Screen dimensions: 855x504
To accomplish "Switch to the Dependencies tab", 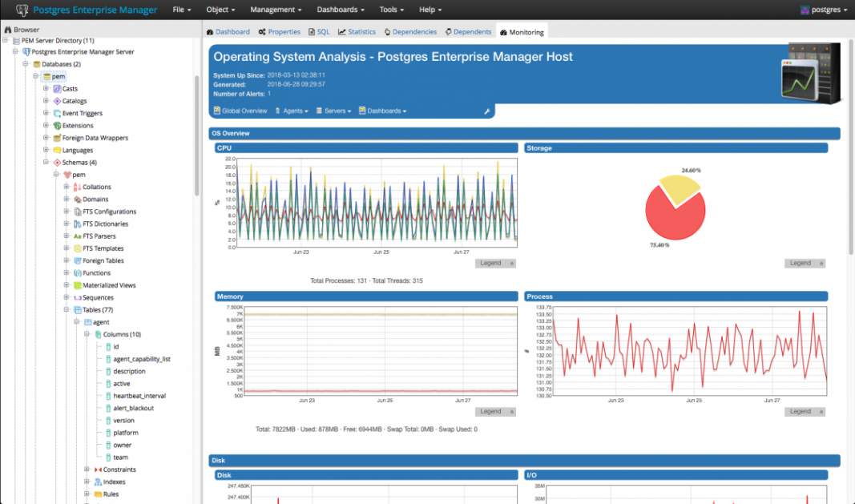I will [x=410, y=32].
